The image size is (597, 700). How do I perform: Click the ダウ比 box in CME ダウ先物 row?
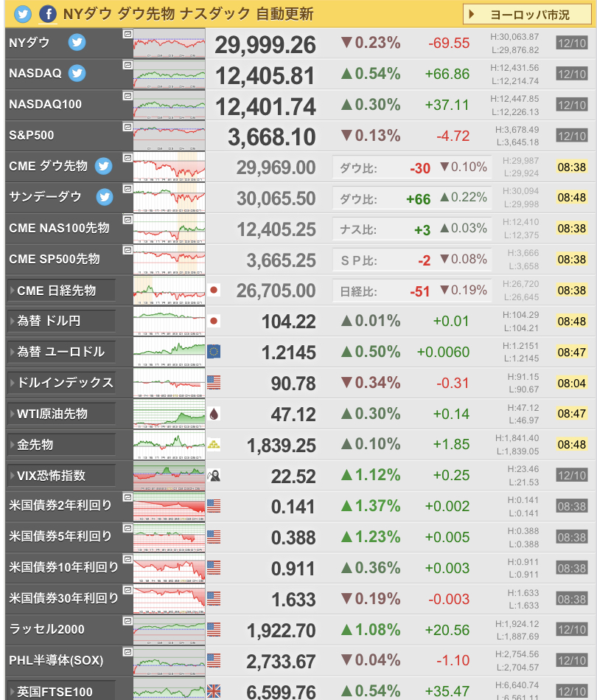[412, 168]
